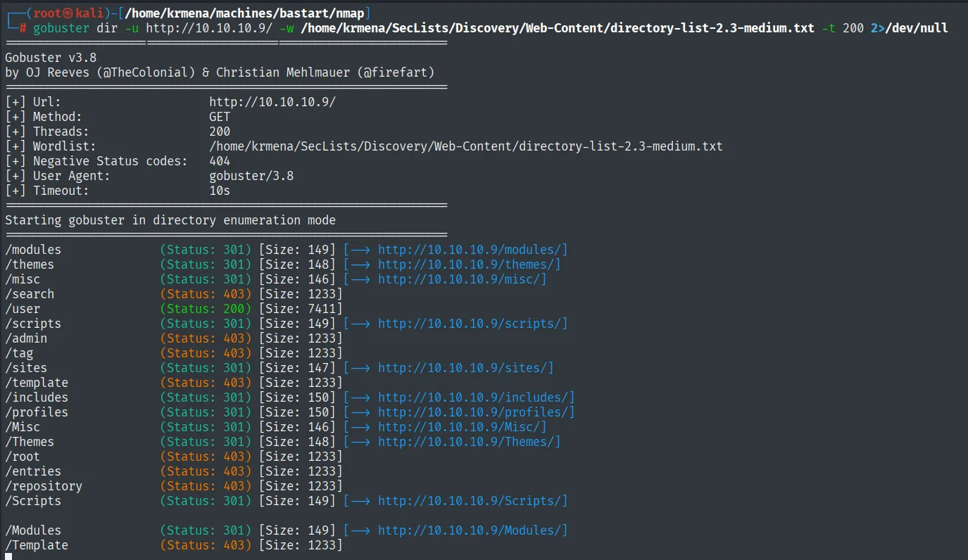Select the gobuster/3.8 User Agent value
This screenshot has height=560, width=968.
[251, 176]
